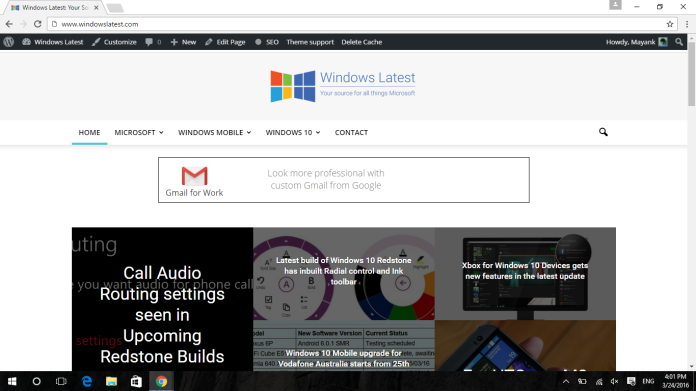
Task: Select the Home navigation tab
Action: tap(89, 132)
